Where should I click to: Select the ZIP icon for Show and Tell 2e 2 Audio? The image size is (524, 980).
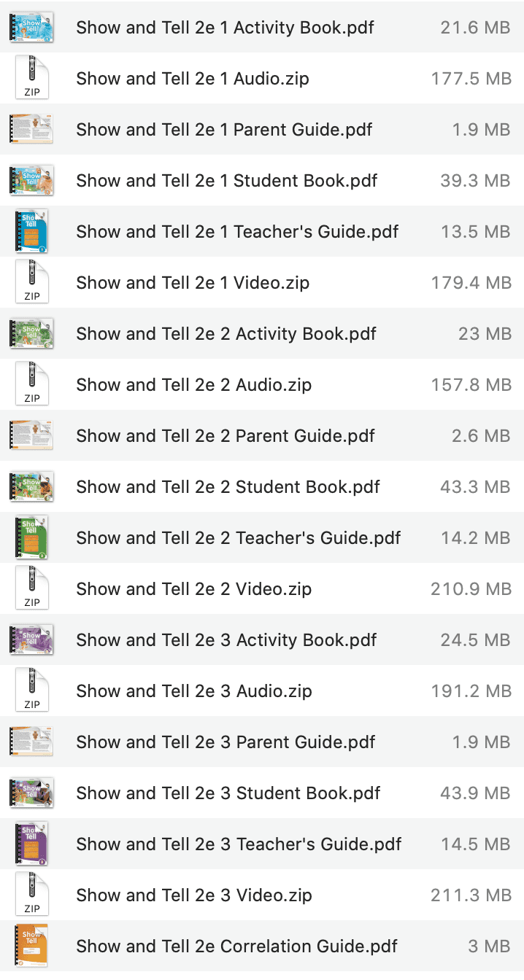coord(31,384)
